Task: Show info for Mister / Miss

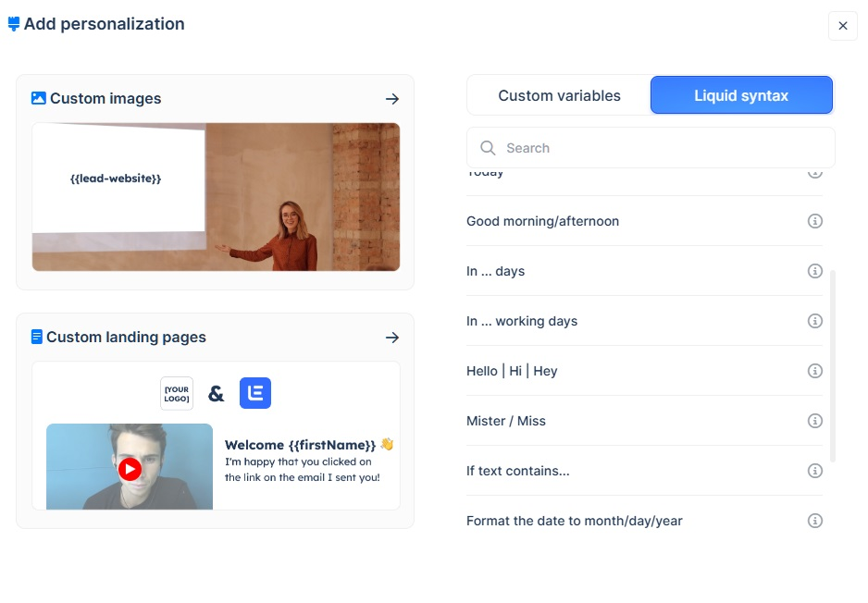Action: click(x=814, y=421)
